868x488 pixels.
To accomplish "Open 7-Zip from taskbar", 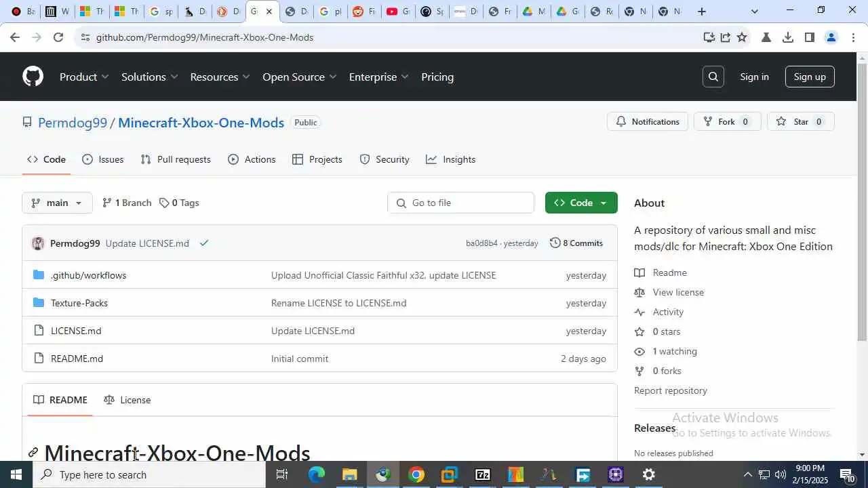I will (x=482, y=474).
